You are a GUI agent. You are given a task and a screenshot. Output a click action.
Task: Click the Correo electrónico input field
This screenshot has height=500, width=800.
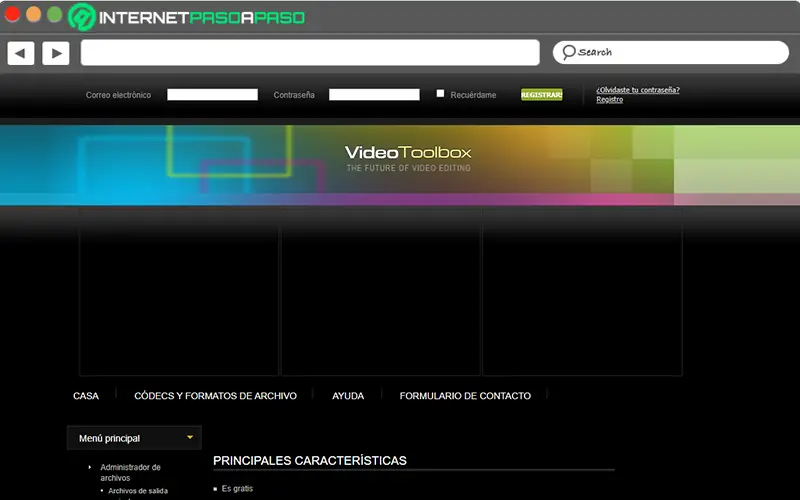coord(213,94)
